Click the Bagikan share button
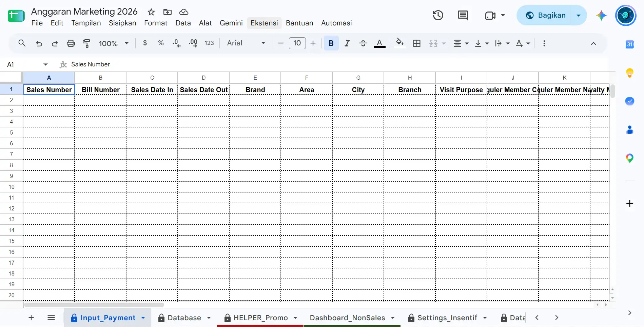The height and width of the screenshot is (327, 644). coord(544,15)
